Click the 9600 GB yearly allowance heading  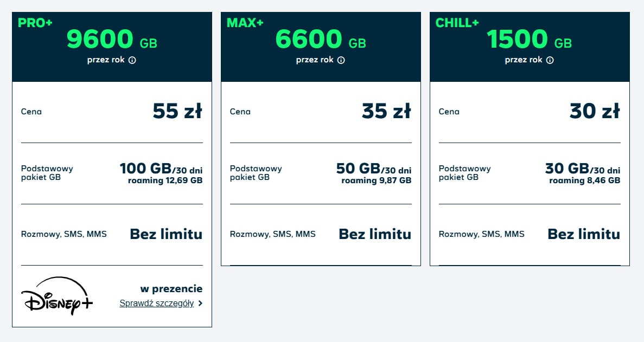(112, 40)
